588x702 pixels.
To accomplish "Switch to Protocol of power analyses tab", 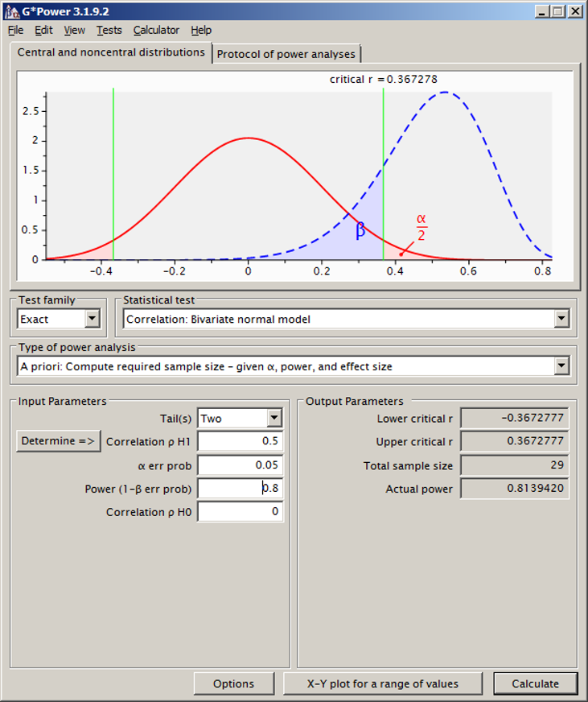I will [286, 54].
